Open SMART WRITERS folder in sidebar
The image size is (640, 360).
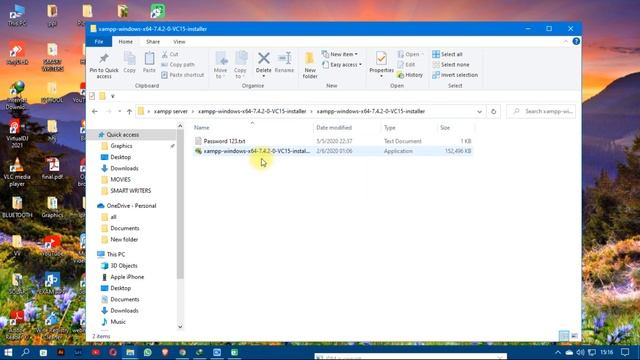tap(131, 191)
